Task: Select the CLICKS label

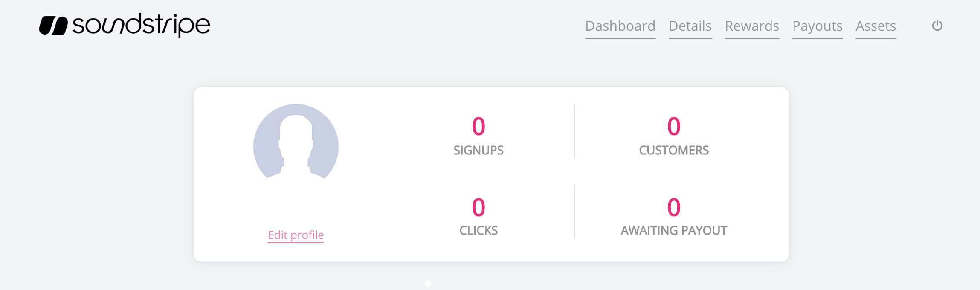Action: [x=478, y=230]
